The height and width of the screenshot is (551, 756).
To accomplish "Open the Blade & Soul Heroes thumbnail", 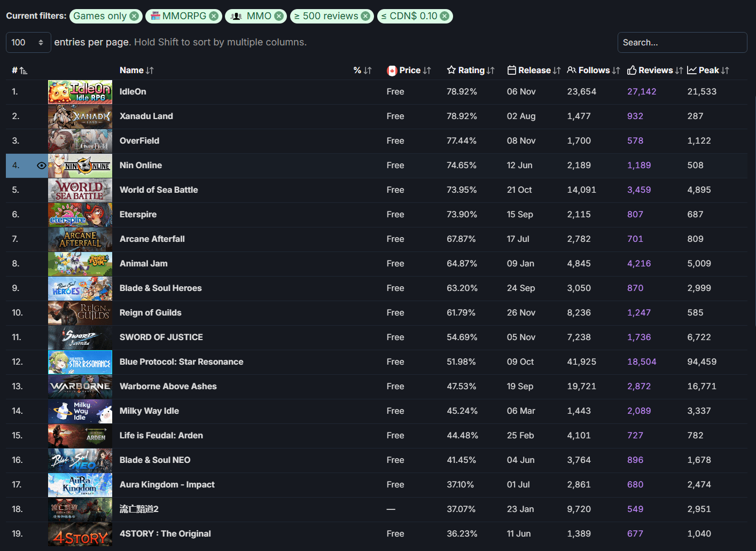I will (x=80, y=288).
